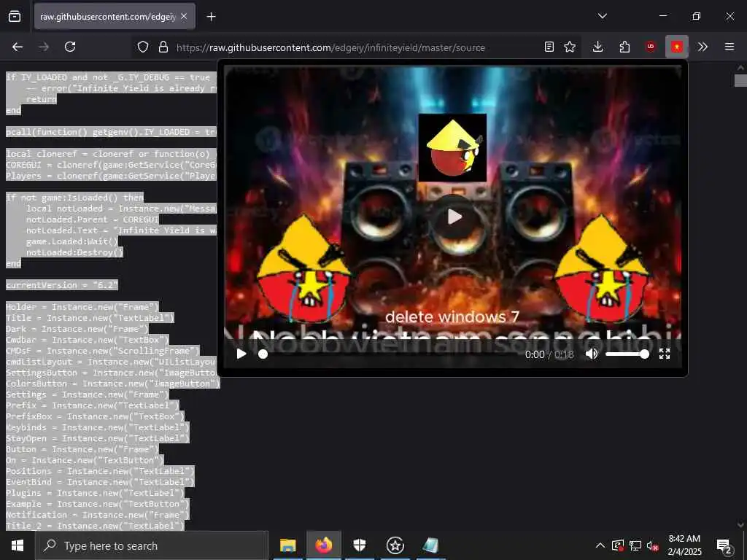The height and width of the screenshot is (560, 747).
Task: Click the uBlock Origin extension icon
Action: [x=650, y=47]
